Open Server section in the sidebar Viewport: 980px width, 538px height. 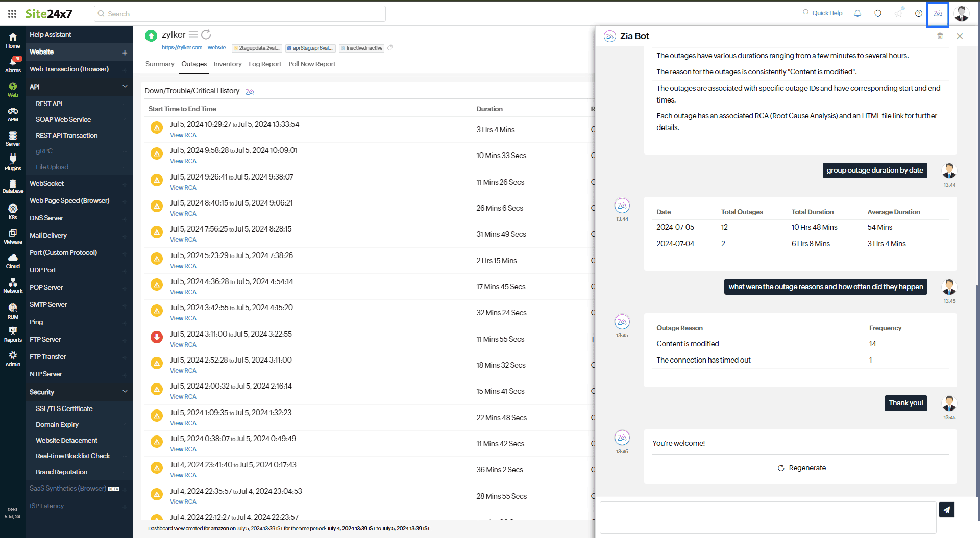(13, 139)
